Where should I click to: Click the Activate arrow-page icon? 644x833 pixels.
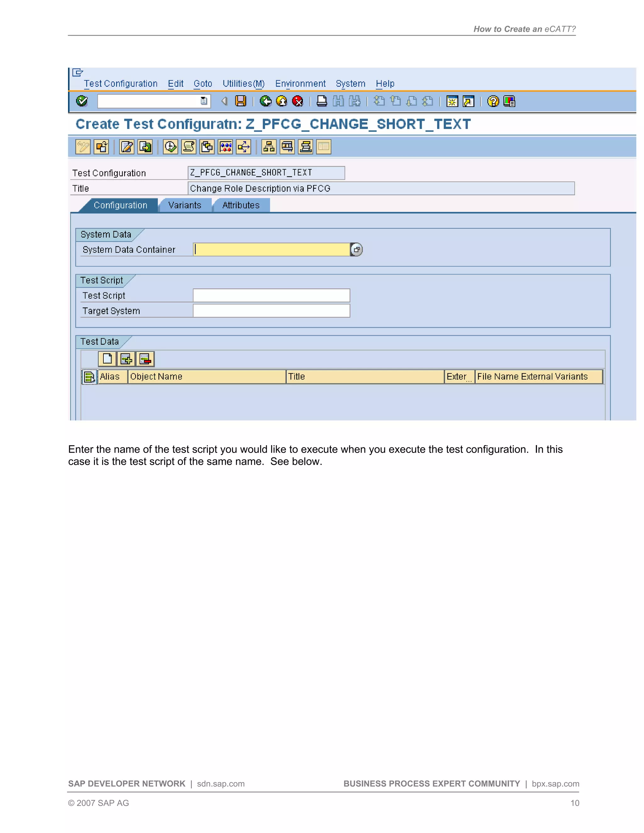point(145,147)
